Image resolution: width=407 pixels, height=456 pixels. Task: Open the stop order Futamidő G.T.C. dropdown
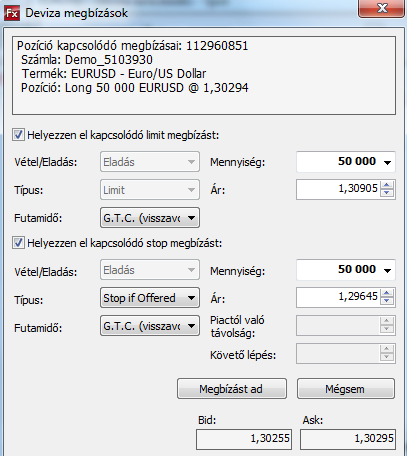150,326
